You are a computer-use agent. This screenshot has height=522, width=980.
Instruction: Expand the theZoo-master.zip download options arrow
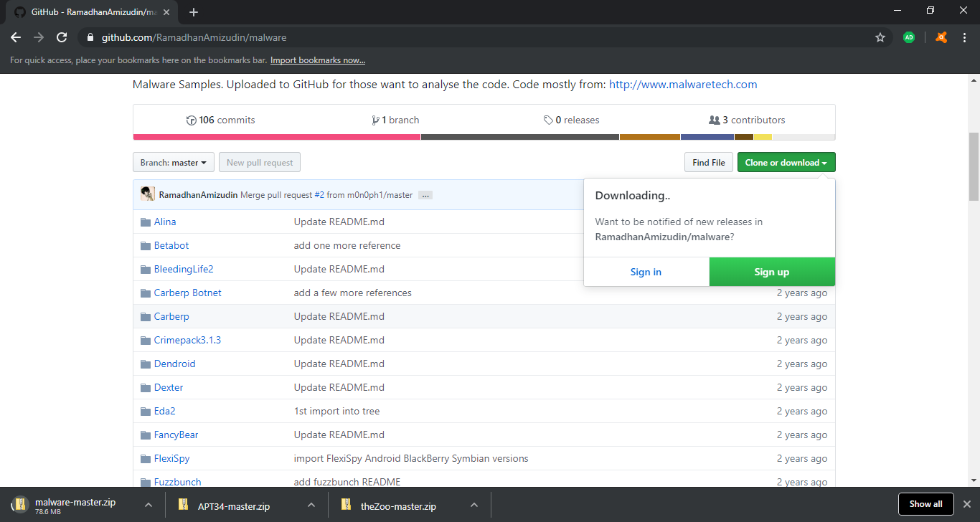(474, 505)
